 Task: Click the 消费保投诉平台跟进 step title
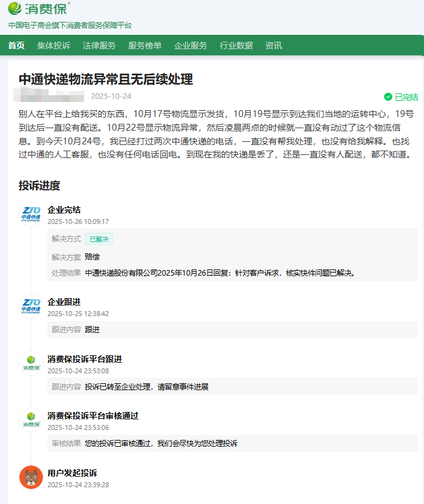coord(85,359)
